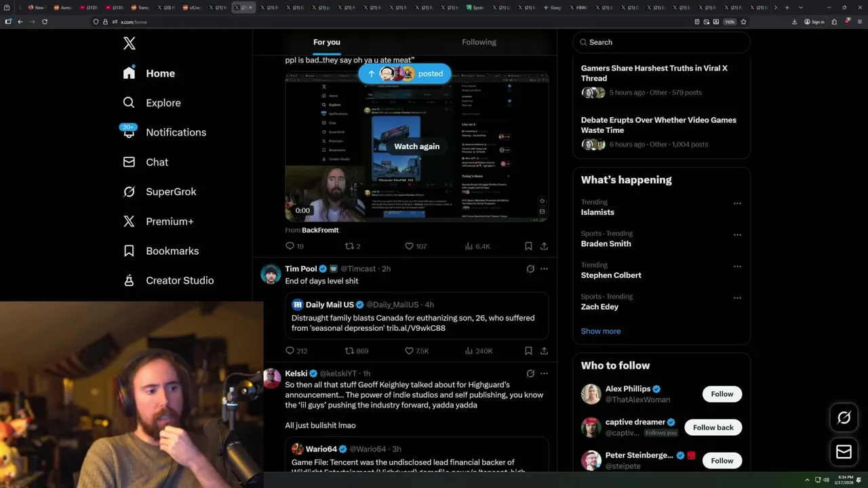Follow back captive dreamer
This screenshot has height=488, width=868.
click(x=713, y=428)
